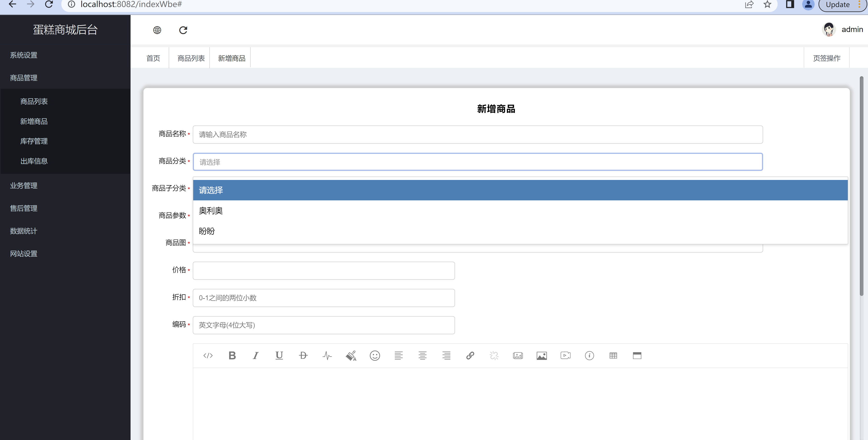Click the globe icon in header
Screen dimensions: 868x440
(x=157, y=30)
